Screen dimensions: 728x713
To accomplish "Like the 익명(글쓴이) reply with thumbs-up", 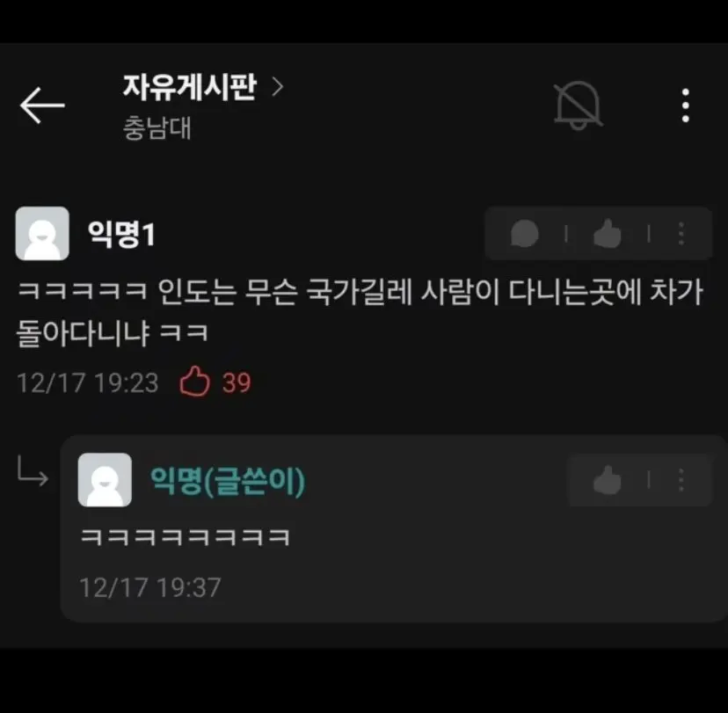I will click(x=608, y=479).
